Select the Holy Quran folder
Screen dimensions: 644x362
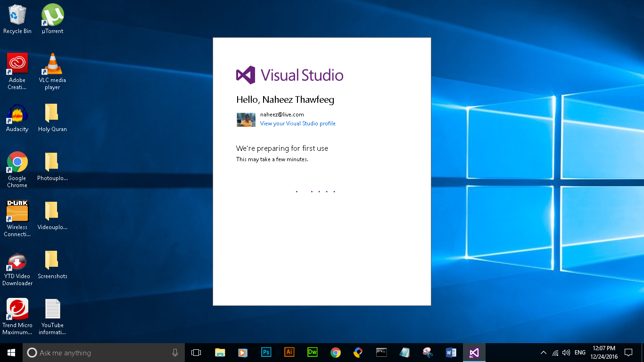52,118
